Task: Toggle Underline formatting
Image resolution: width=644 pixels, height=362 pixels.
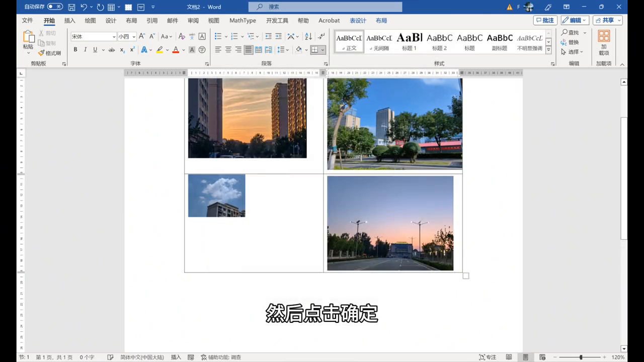Action: 95,50
